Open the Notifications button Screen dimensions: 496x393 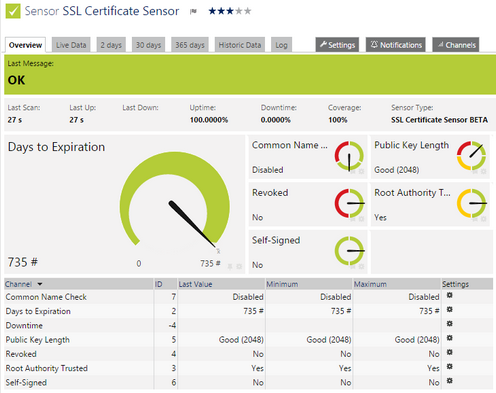[x=396, y=45]
